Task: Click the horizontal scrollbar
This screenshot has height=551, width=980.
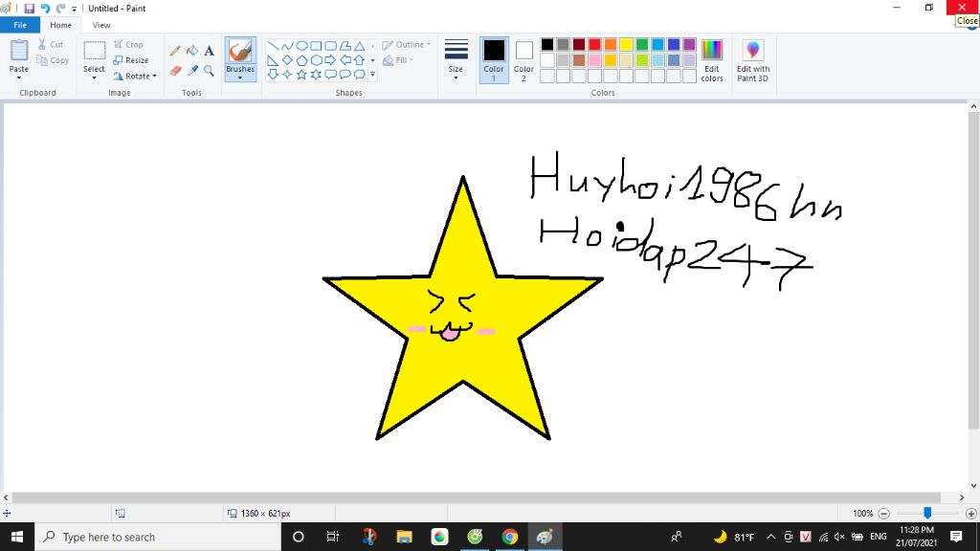Action: coord(477,497)
